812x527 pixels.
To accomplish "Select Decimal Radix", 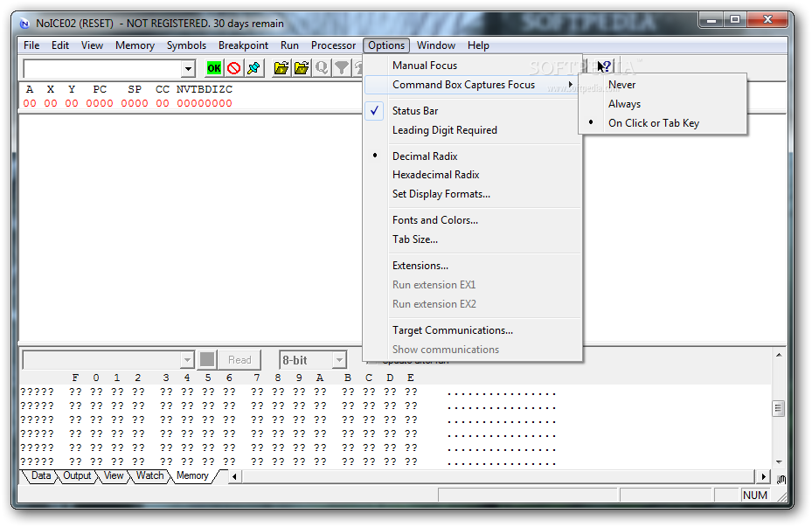I will coord(473,156).
